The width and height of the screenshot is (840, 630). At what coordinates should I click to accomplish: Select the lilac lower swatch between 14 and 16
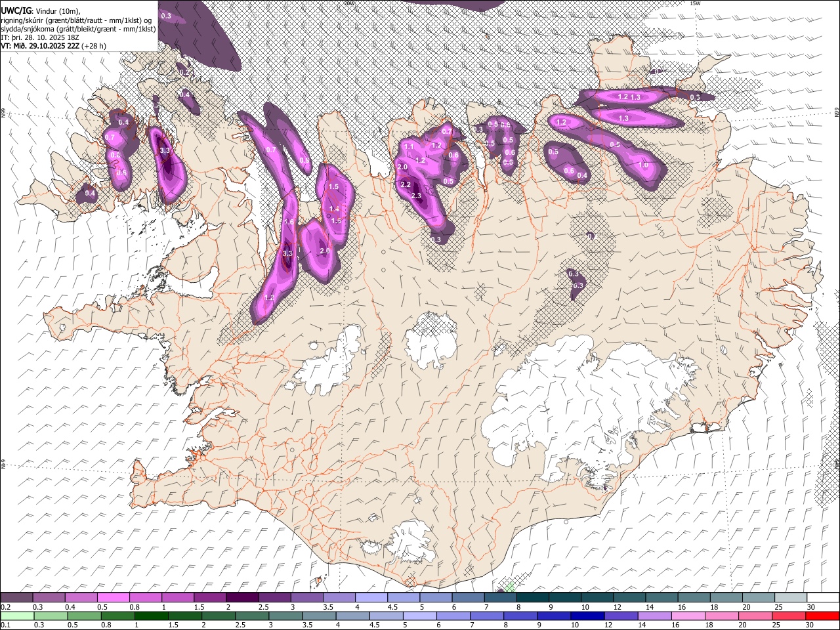click(x=655, y=616)
